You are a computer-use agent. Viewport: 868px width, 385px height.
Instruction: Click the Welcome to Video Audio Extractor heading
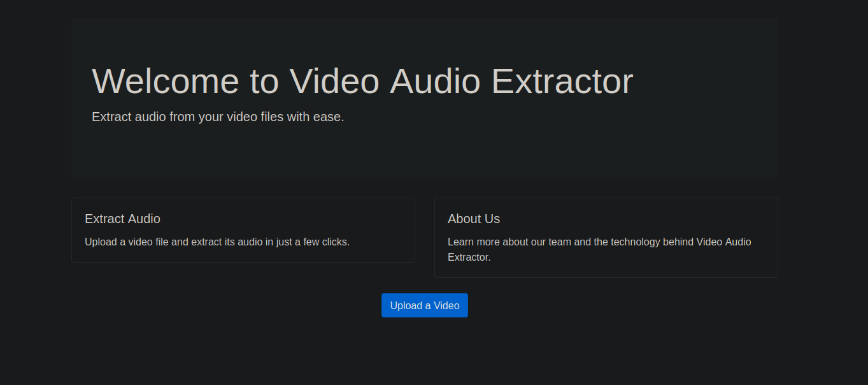pyautogui.click(x=362, y=81)
